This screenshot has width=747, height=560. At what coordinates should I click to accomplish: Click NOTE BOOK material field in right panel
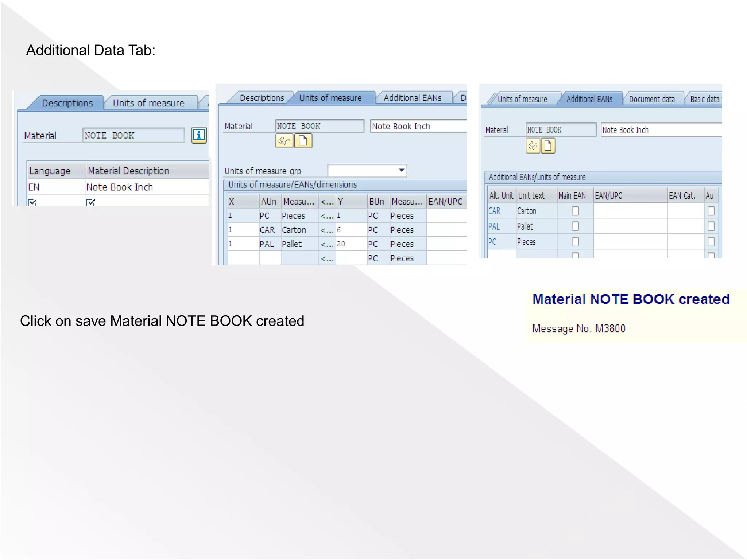pyautogui.click(x=561, y=130)
